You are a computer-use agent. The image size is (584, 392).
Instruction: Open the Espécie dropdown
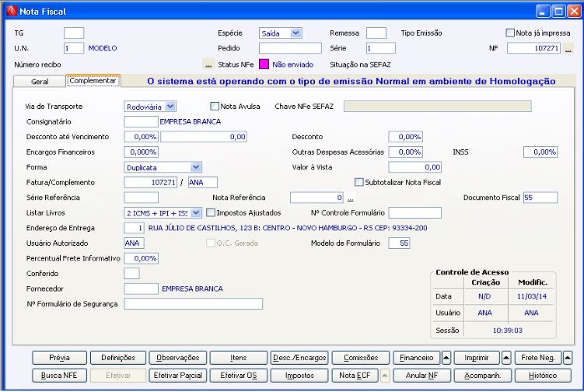tap(295, 33)
